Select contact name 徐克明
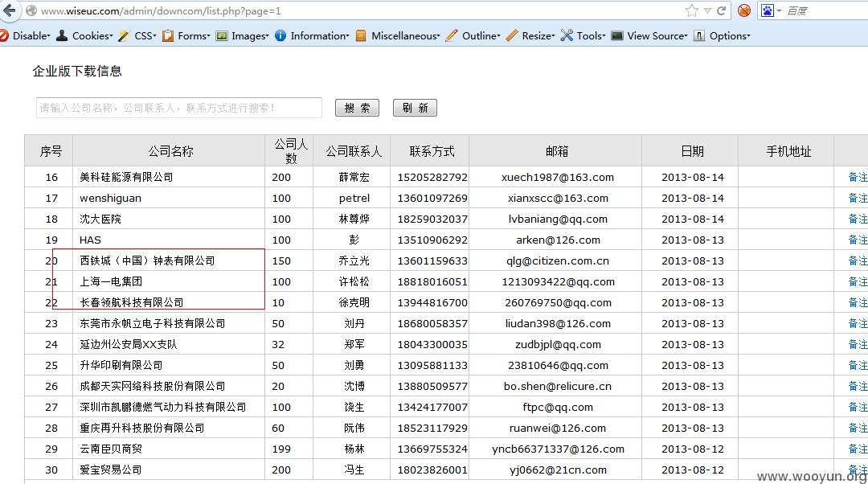 [x=354, y=302]
